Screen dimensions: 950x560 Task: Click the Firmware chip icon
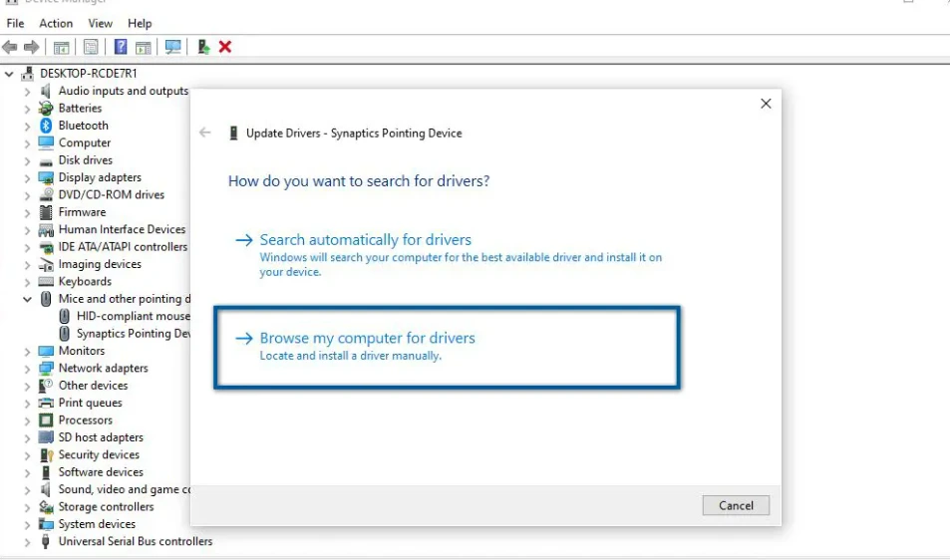pos(46,212)
